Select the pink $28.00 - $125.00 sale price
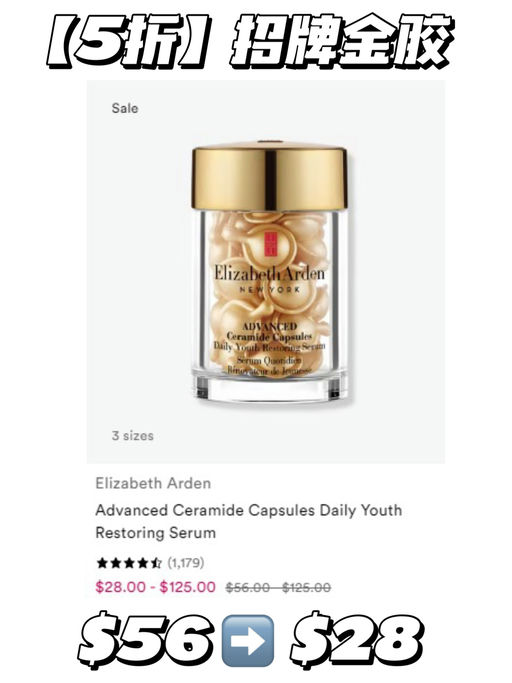The height and width of the screenshot is (683, 512). (x=156, y=587)
